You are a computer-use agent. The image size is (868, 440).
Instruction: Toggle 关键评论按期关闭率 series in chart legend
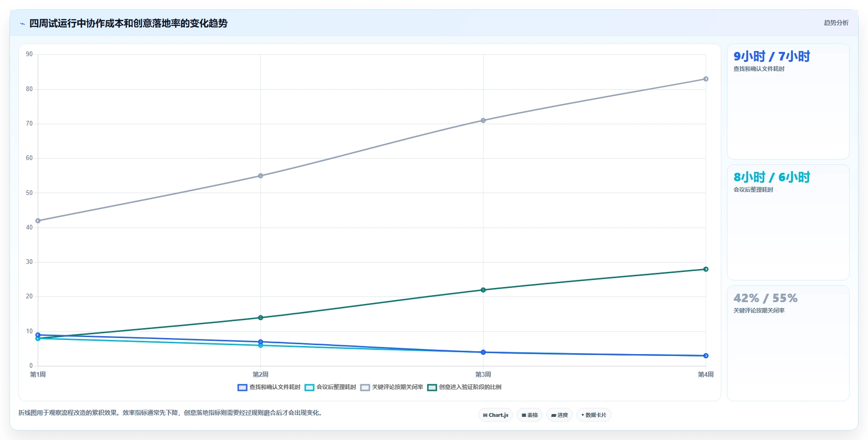392,387
